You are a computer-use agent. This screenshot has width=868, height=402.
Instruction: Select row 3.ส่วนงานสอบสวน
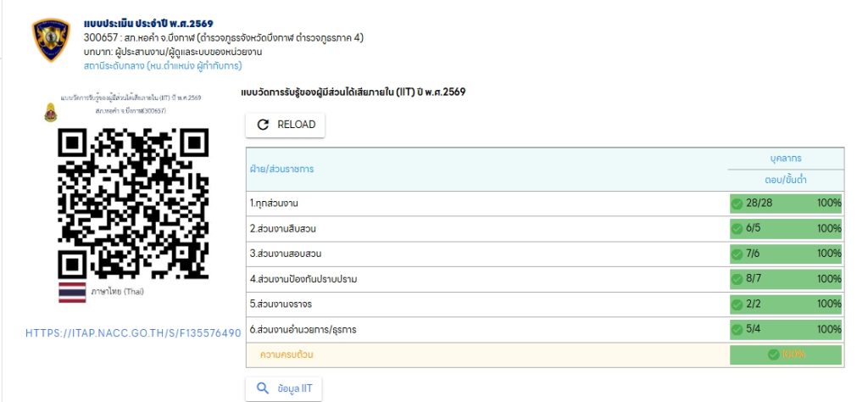point(545,254)
